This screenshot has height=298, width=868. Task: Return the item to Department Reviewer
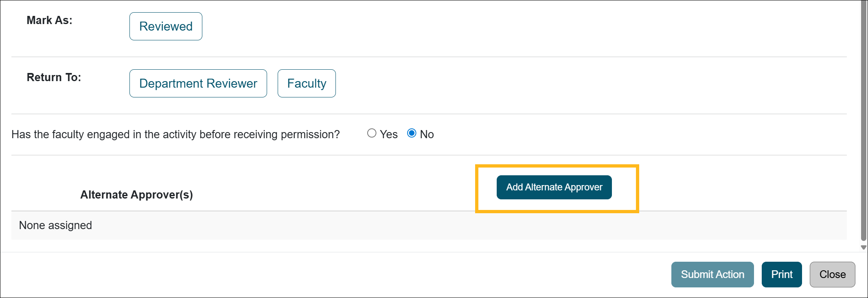click(x=198, y=83)
